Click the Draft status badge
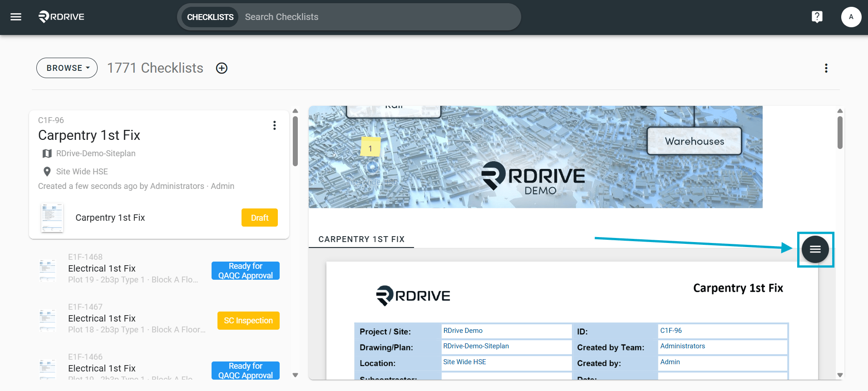The height and width of the screenshot is (391, 868). click(260, 218)
